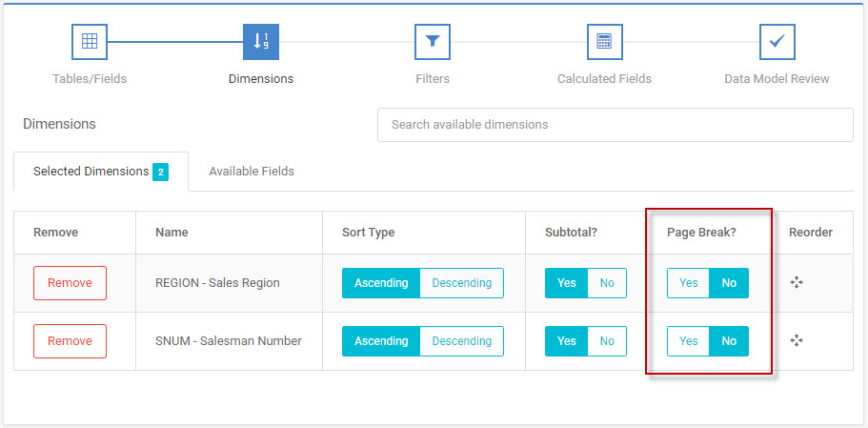
Task: Jump to Data Model Review checkmark icon
Action: point(777,42)
